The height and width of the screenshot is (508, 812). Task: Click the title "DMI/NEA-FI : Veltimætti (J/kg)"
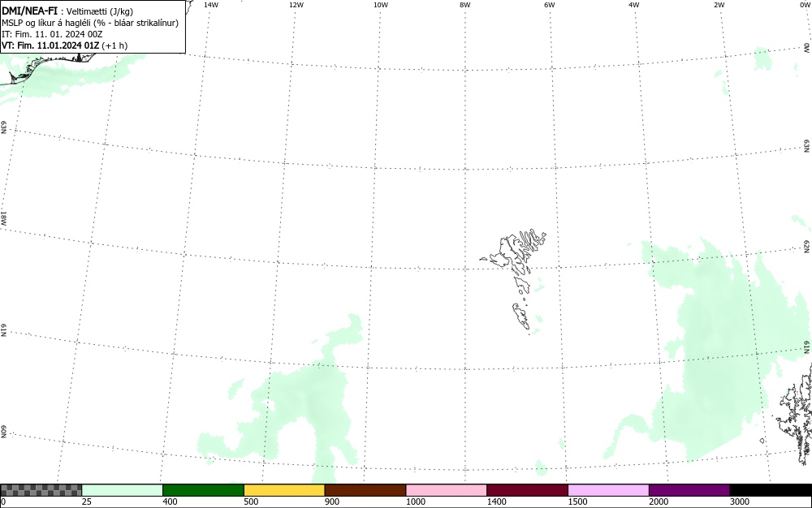[67, 11]
